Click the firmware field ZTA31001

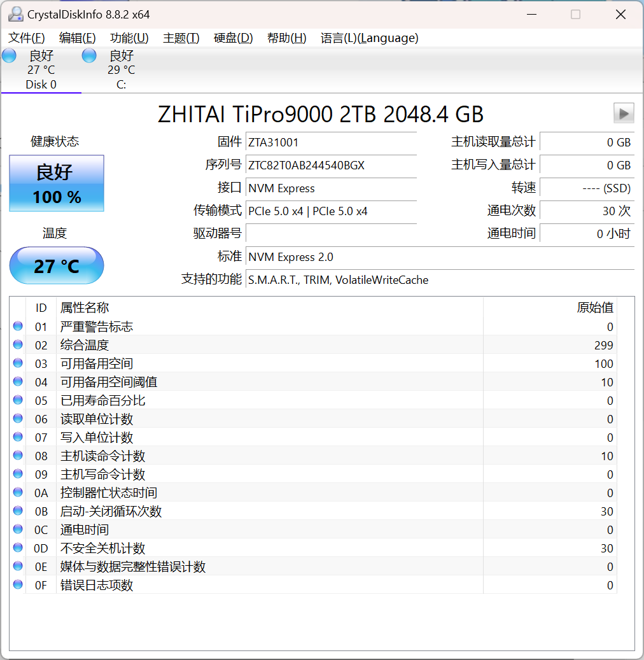[332, 143]
